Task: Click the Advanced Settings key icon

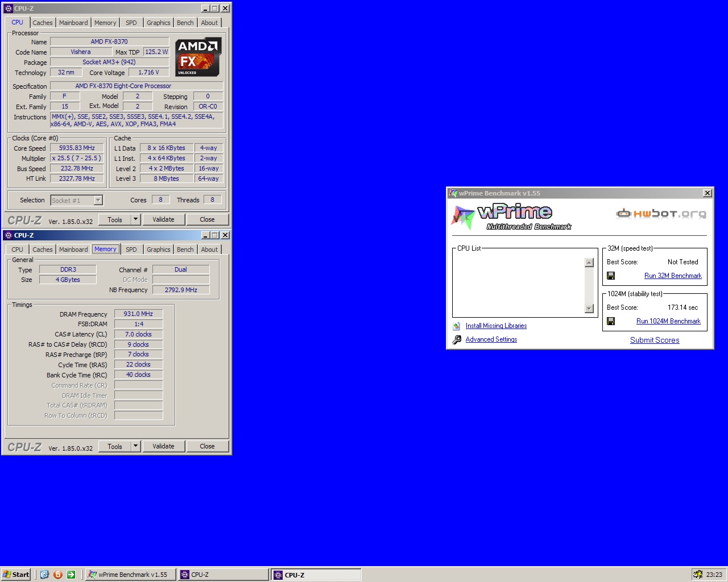Action: click(457, 339)
